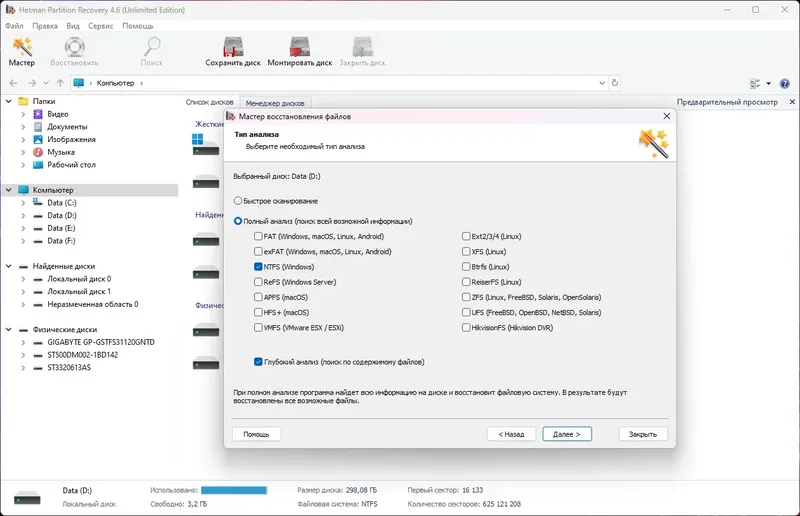800x516 pixels.
Task: Open the Помощь menu
Action: coord(138,26)
